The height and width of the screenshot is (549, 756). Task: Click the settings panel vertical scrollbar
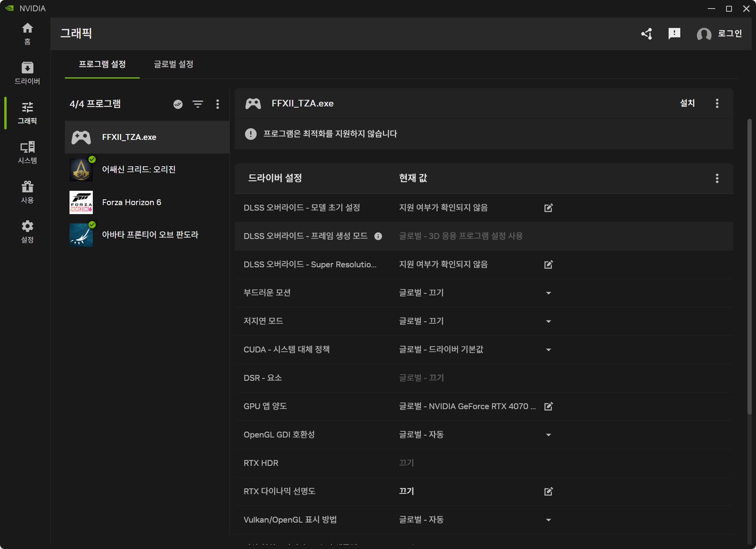coord(749,267)
